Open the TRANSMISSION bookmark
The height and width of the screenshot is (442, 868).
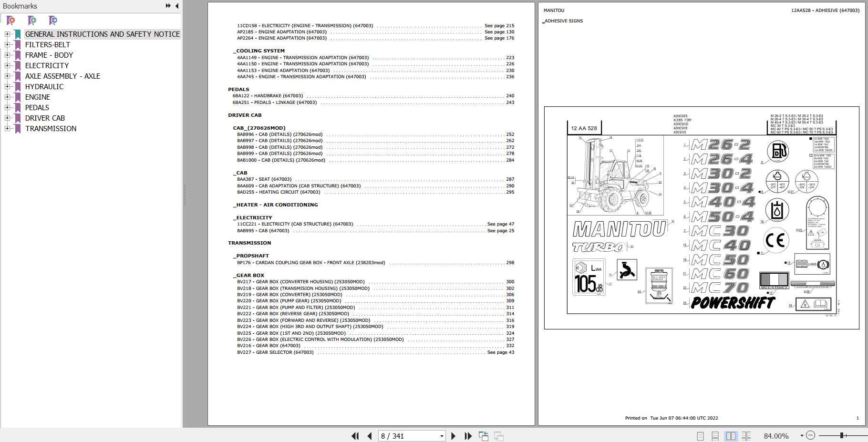51,129
